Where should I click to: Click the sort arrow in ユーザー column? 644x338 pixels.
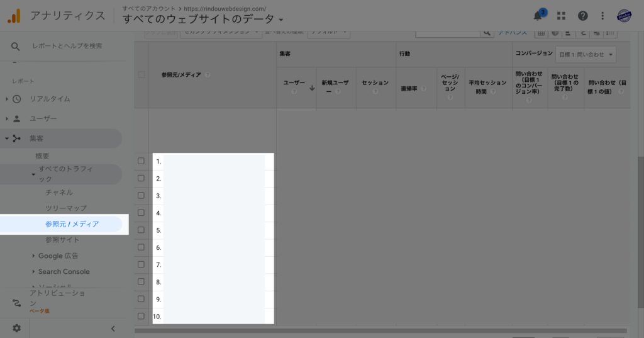(312, 88)
